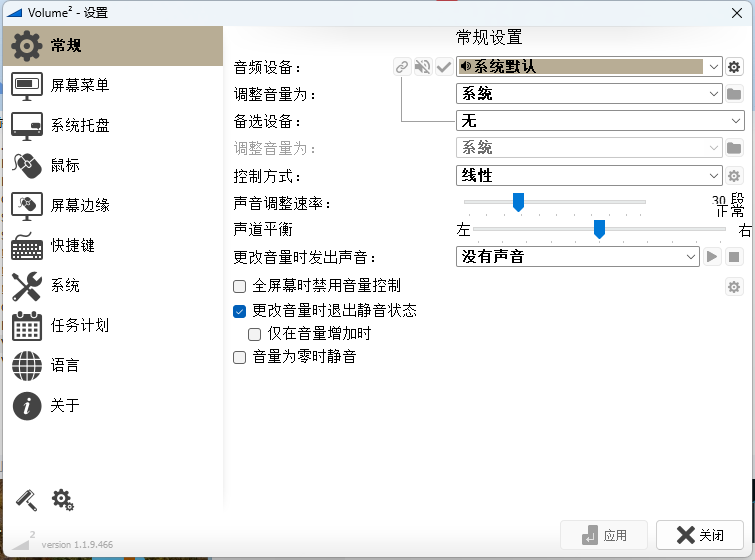Enable 全屏幕时禁用音量控制 checkbox

(x=239, y=286)
